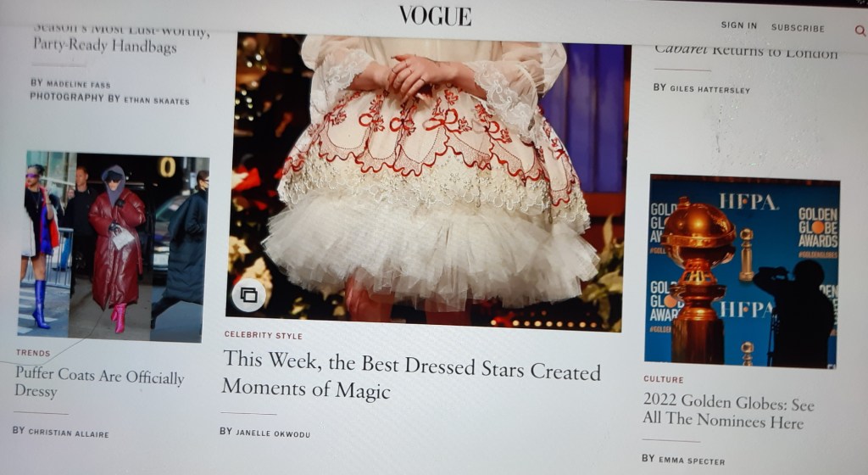The width and height of the screenshot is (868, 475).
Task: View author Christian Allaire's page
Action: pyautogui.click(x=69, y=433)
